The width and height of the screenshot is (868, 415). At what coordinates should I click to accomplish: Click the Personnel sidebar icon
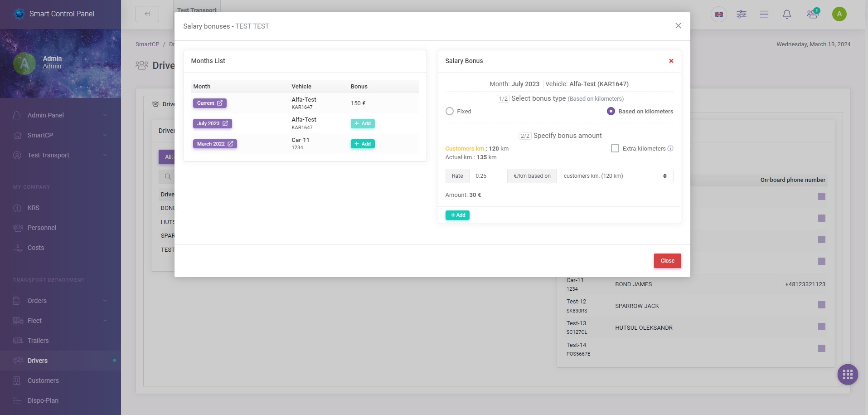pyautogui.click(x=42, y=227)
